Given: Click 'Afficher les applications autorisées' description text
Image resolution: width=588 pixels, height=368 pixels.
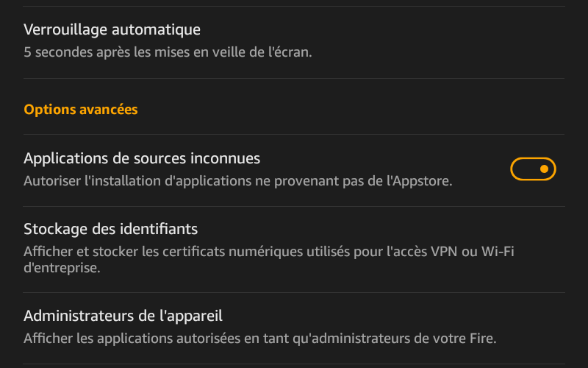Looking at the screenshot, I should [260, 339].
